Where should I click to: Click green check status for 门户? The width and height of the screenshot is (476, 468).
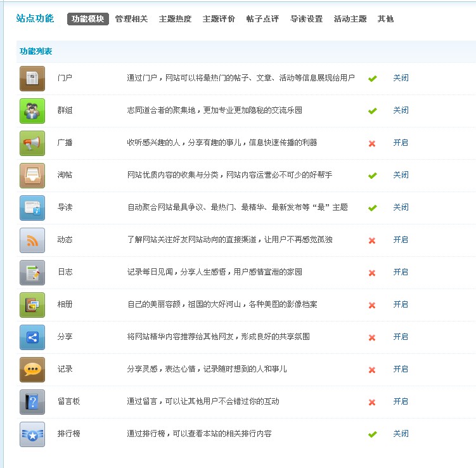[373, 79]
